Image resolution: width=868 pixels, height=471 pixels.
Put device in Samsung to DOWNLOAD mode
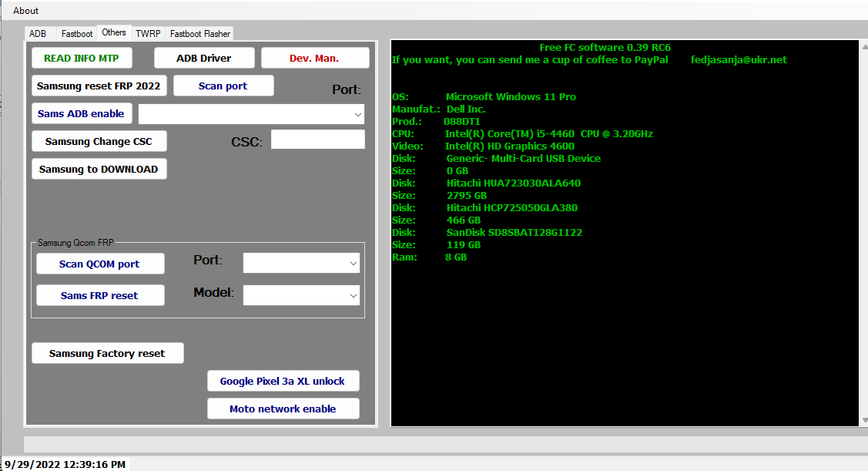[x=99, y=169]
